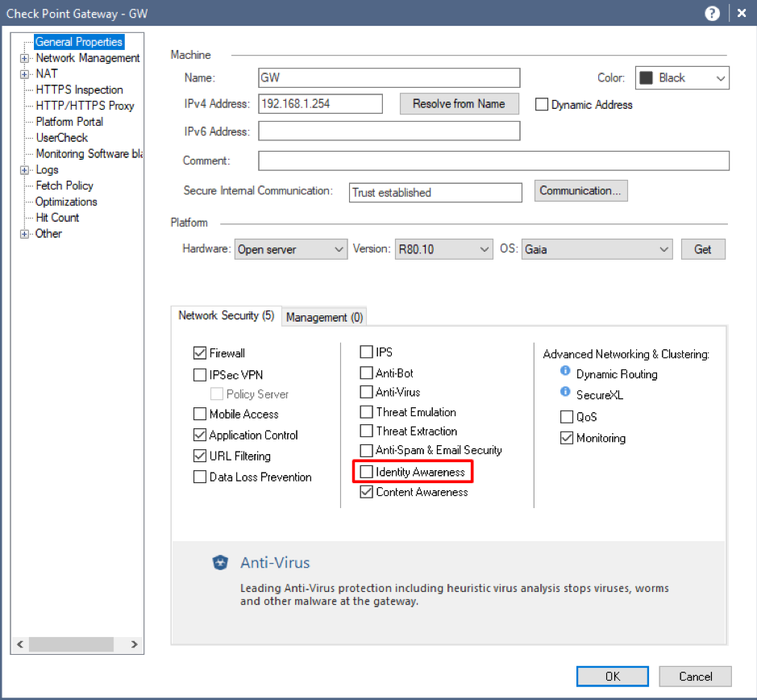Check the Identity Awareness box
757x700 pixels.
click(367, 472)
